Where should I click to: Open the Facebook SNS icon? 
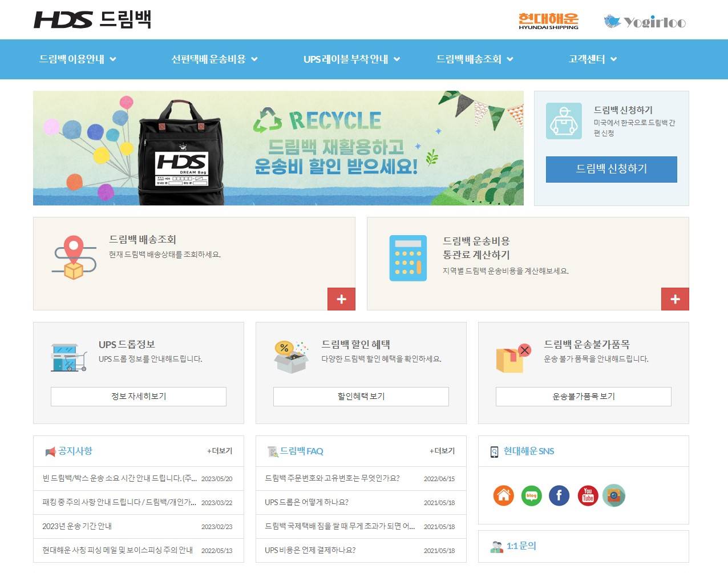tap(559, 495)
